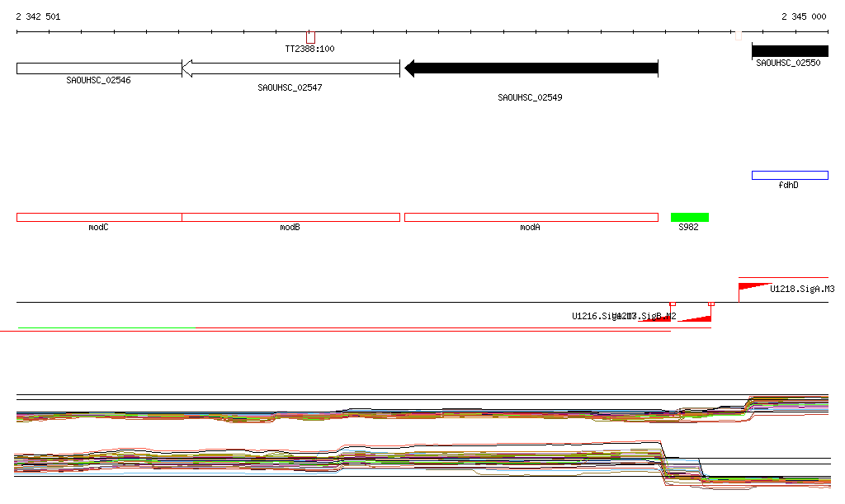The width and height of the screenshot is (845, 504).
Task: Click the red modC annotation box
Action: click(x=99, y=218)
